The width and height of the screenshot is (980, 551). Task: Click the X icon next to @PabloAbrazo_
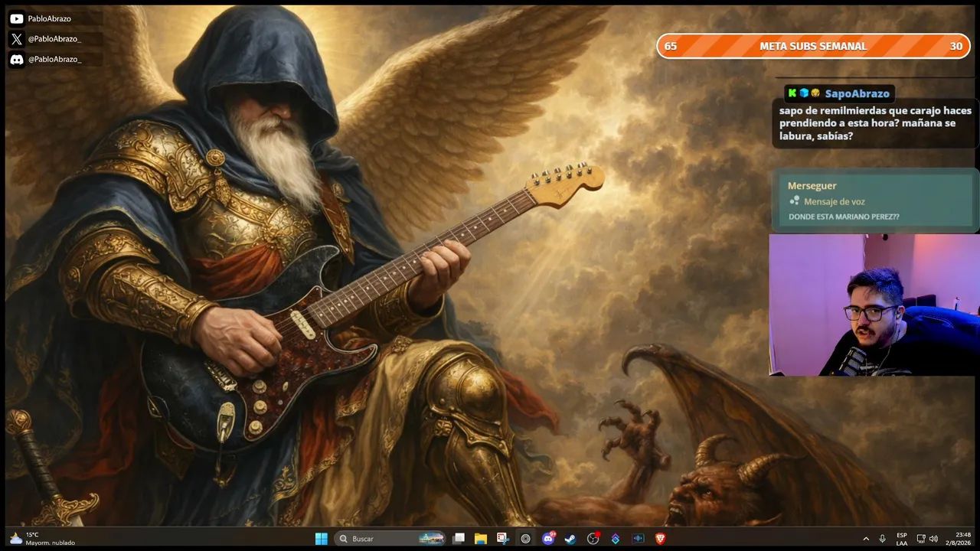pyautogui.click(x=17, y=39)
